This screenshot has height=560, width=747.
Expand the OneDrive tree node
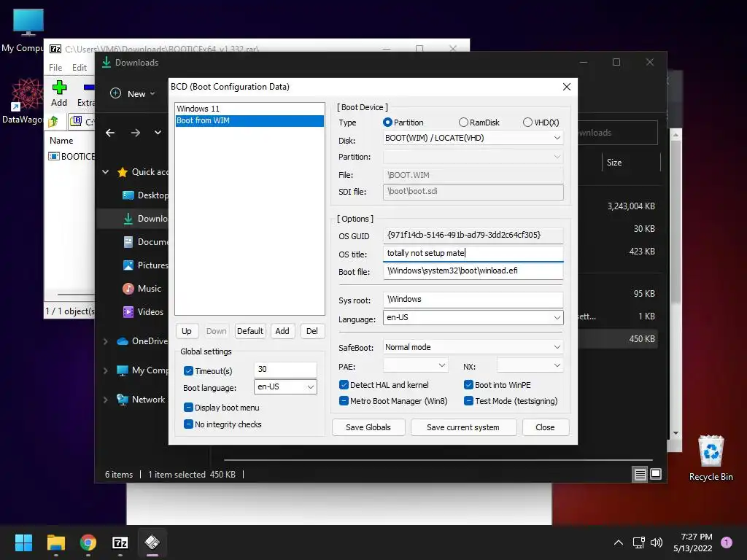click(x=105, y=341)
